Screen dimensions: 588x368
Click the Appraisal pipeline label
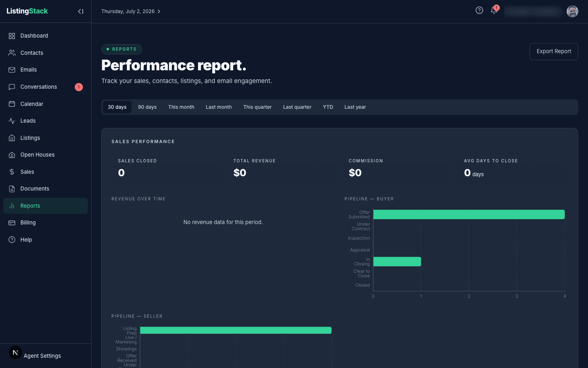click(x=360, y=250)
